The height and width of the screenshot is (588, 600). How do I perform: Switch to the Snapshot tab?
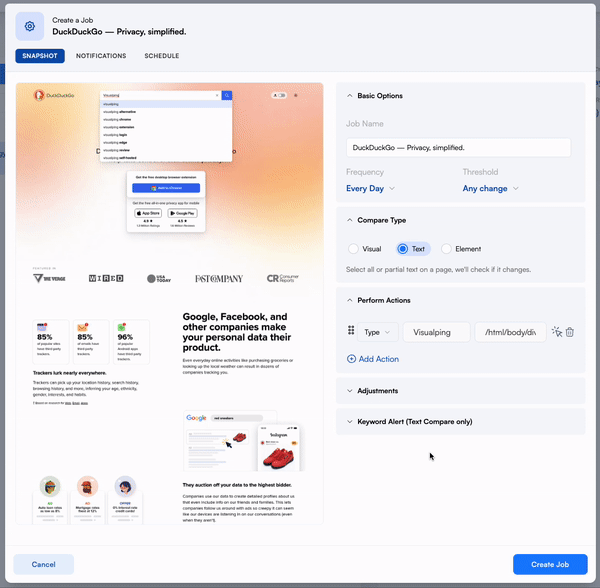tap(40, 56)
